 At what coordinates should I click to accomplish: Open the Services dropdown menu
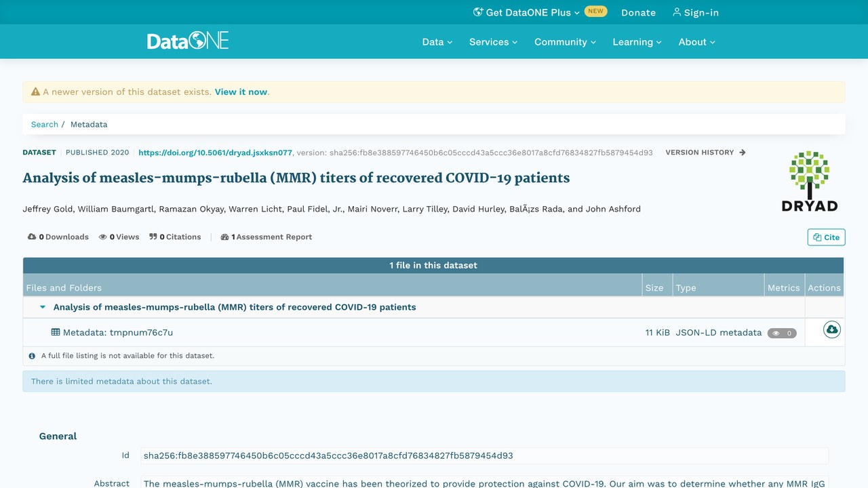[x=493, y=42]
